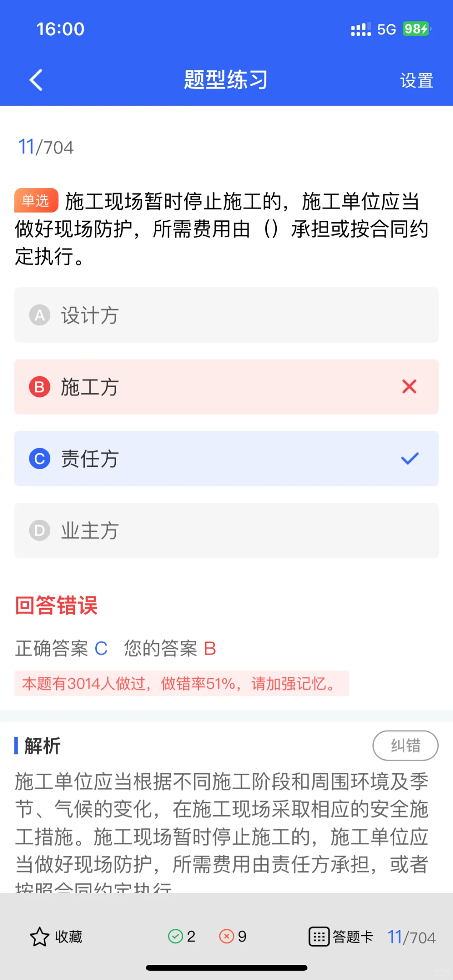Screen dimensions: 453x980
Task: Select option D 业主方
Action: point(226,530)
